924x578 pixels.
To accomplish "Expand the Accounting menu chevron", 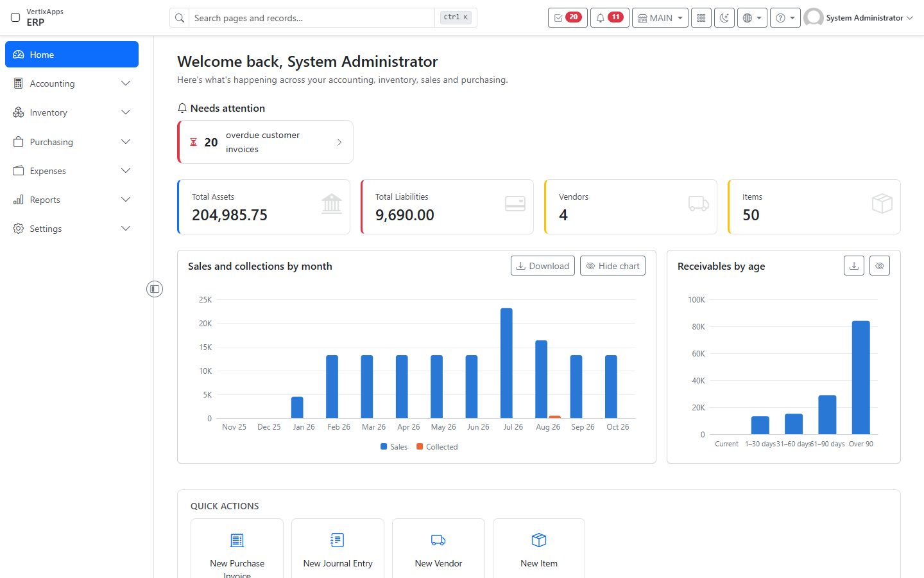I will pyautogui.click(x=126, y=83).
